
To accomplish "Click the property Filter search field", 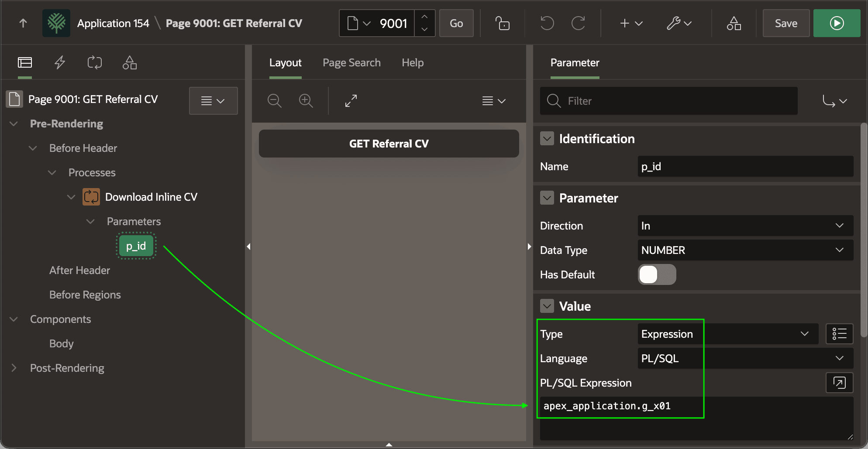I will 668,101.
